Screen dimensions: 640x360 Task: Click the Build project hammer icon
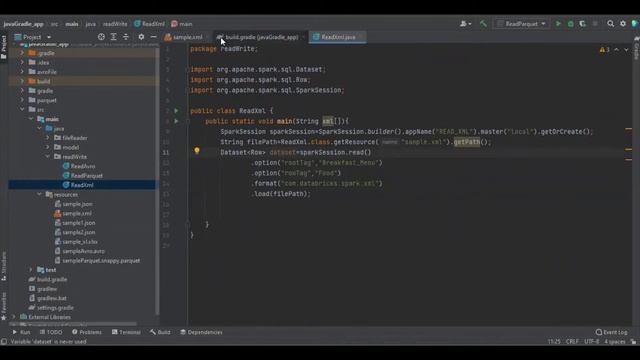[x=483, y=24]
